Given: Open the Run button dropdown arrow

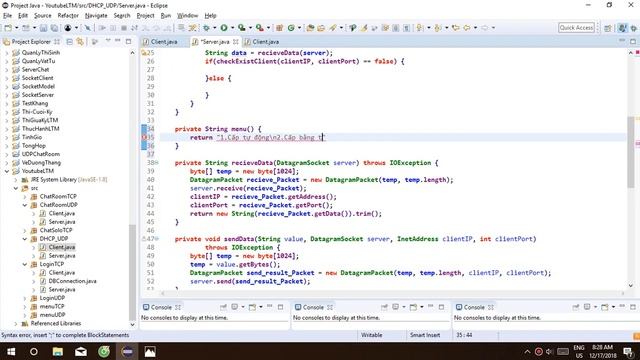Looking at the screenshot, I should (232, 28).
